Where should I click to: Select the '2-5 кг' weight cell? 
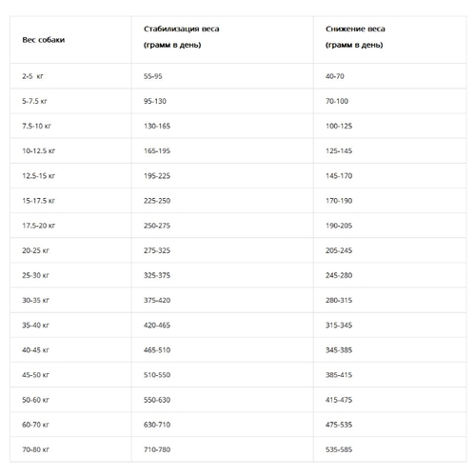[x=32, y=76]
